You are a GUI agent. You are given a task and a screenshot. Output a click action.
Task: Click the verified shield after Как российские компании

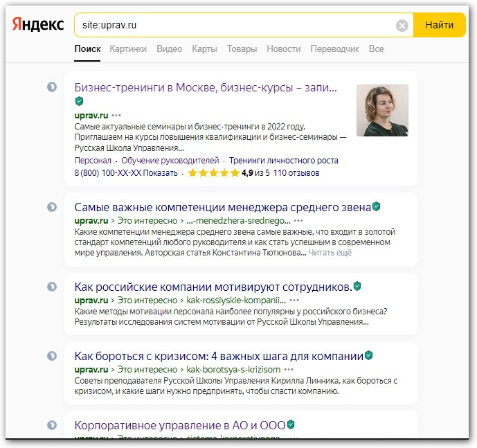[x=357, y=286]
